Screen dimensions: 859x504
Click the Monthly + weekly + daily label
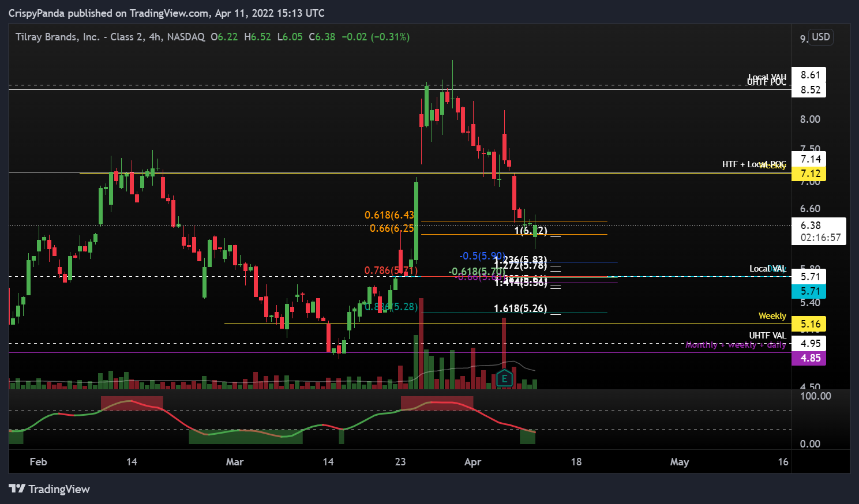[736, 345]
